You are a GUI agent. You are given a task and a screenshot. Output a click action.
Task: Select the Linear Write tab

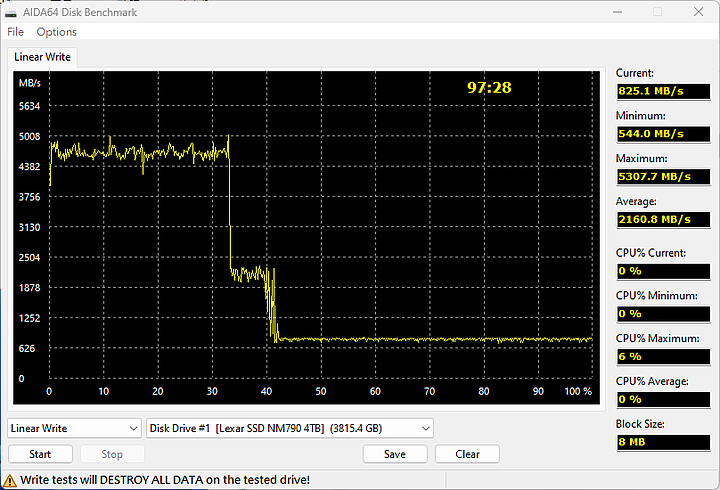point(42,57)
